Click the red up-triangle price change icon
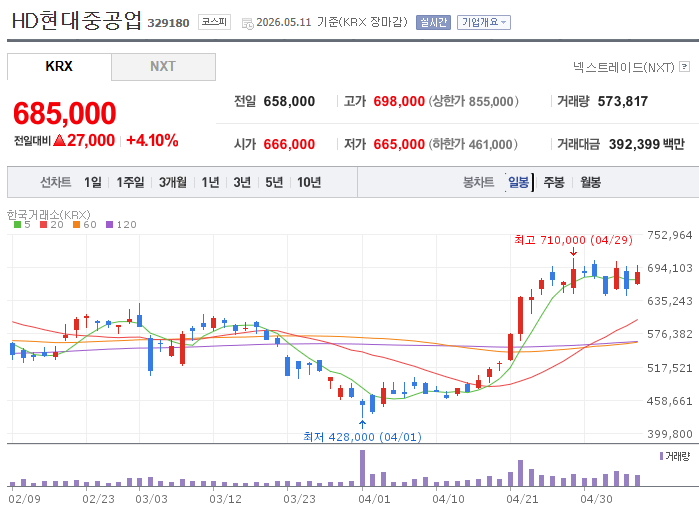The width and height of the screenshot is (699, 510). pos(59,141)
